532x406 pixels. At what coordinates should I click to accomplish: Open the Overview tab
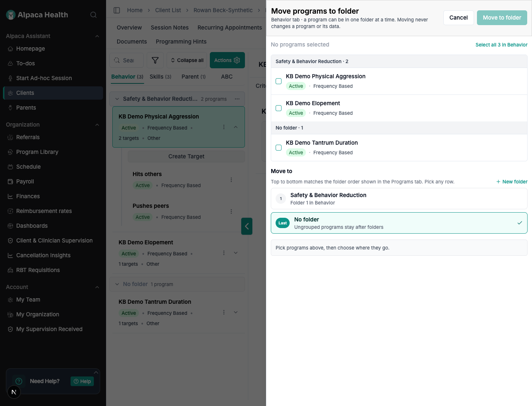point(129,28)
